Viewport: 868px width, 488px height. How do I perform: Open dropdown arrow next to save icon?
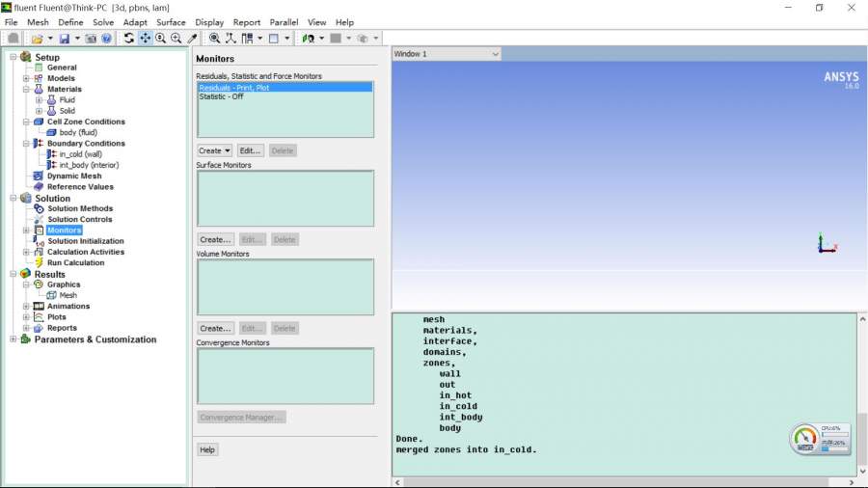point(77,39)
